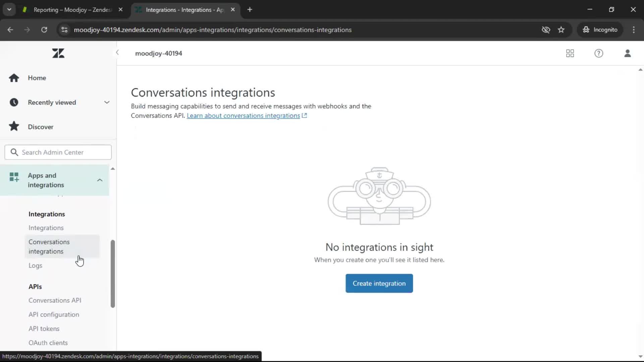
Task: Collapse the Apps and integrations chevron
Action: [100, 180]
